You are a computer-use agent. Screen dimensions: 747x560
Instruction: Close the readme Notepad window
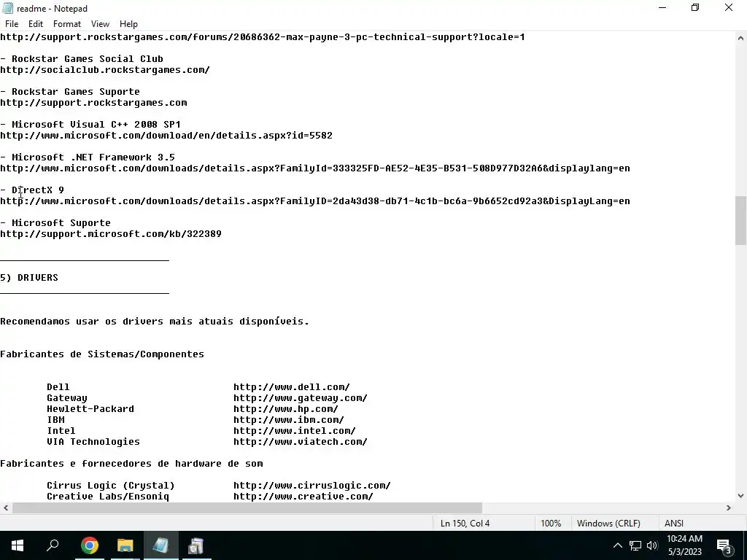pyautogui.click(x=729, y=8)
